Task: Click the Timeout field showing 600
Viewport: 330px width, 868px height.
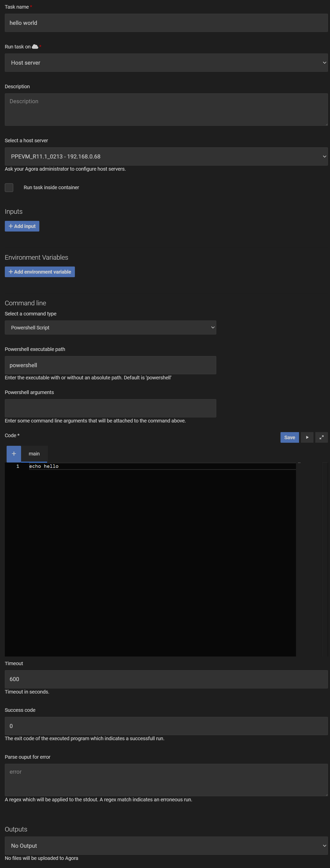Action: click(x=166, y=679)
